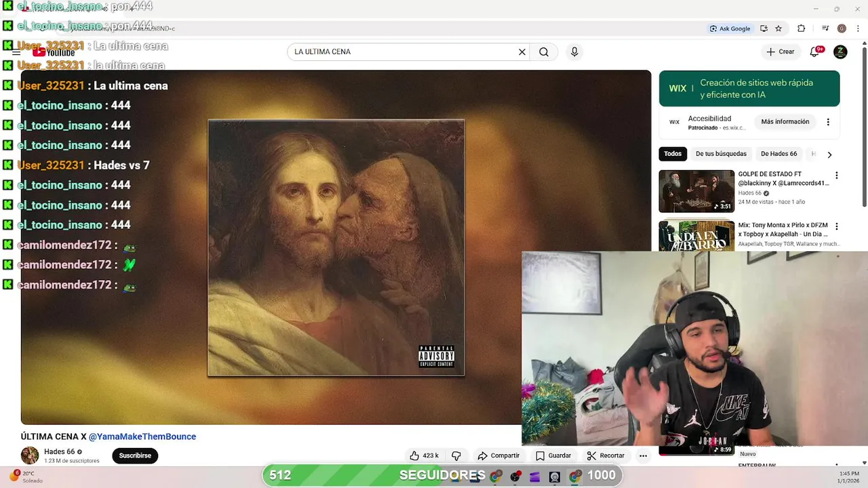Image resolution: width=868 pixels, height=488 pixels.
Task: Like the video with thumbs up
Action: (424, 455)
